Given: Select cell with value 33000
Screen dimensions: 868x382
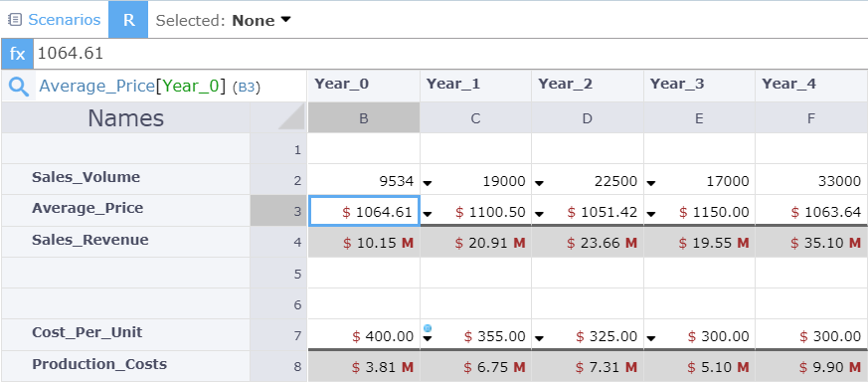Looking at the screenshot, I should pos(811,180).
